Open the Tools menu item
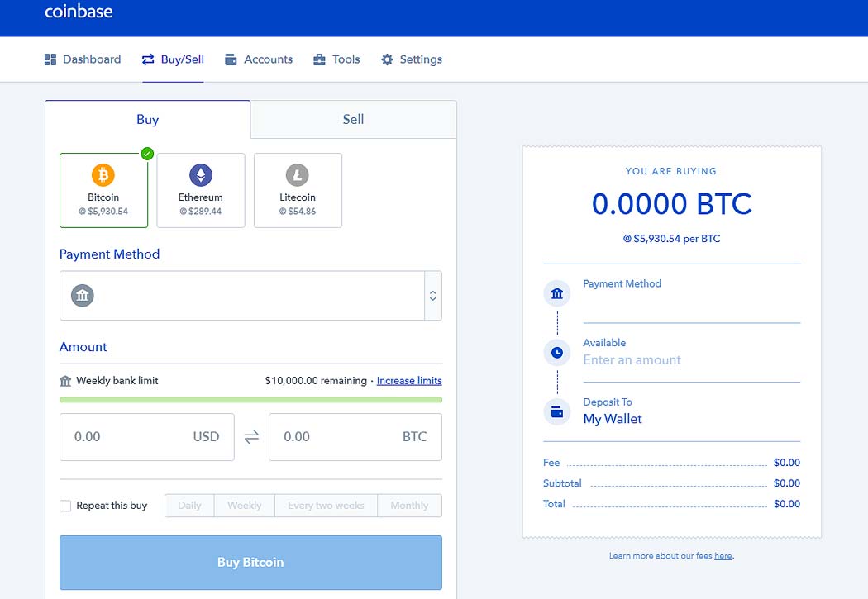Viewport: 868px width, 599px height. (x=336, y=59)
